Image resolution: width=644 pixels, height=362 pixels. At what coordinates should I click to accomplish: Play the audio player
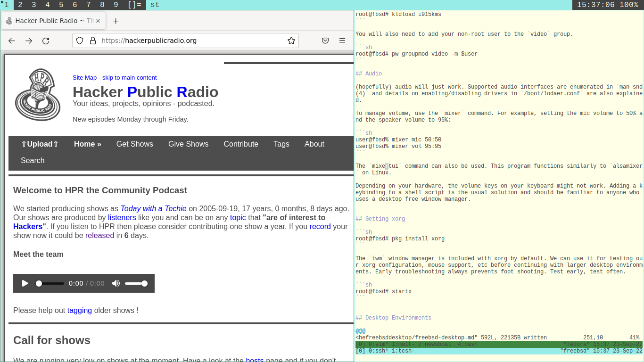click(x=25, y=283)
